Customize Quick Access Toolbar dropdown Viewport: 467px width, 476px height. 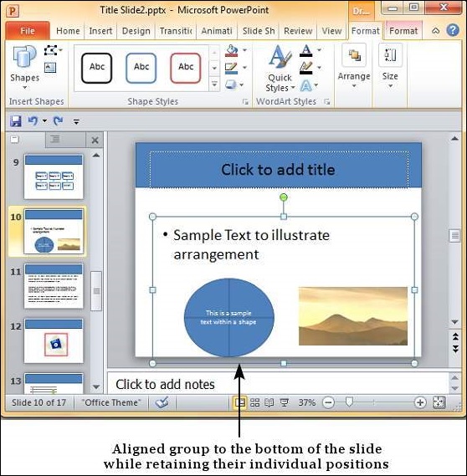[76, 122]
